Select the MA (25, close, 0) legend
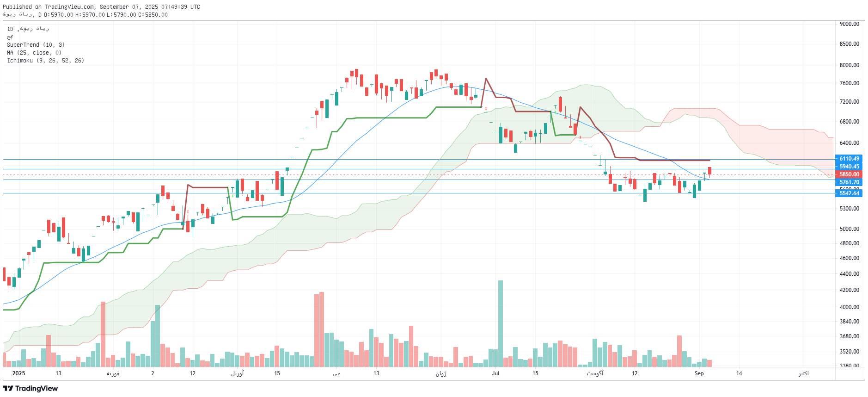This screenshot has width=868, height=397. 34,53
